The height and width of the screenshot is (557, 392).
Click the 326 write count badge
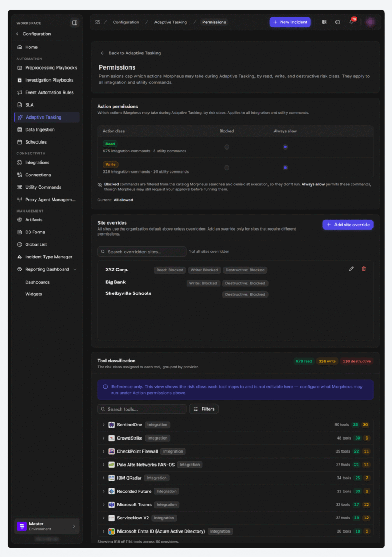[x=327, y=361]
